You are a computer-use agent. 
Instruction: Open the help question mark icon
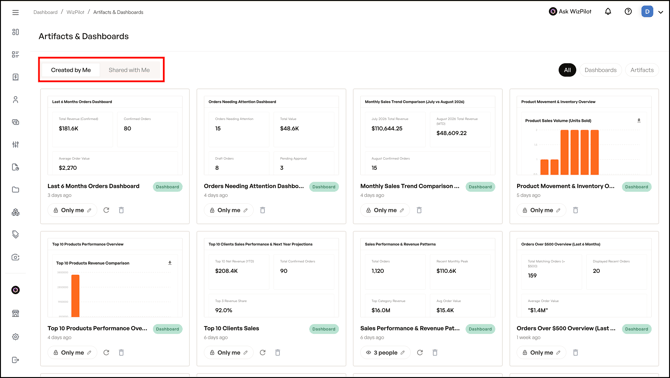[x=628, y=12]
